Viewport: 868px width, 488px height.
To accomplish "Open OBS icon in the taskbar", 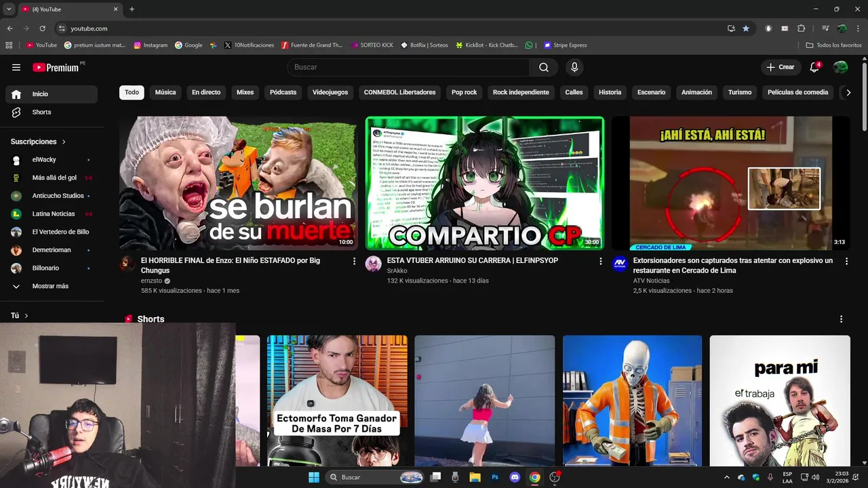I will (x=555, y=477).
